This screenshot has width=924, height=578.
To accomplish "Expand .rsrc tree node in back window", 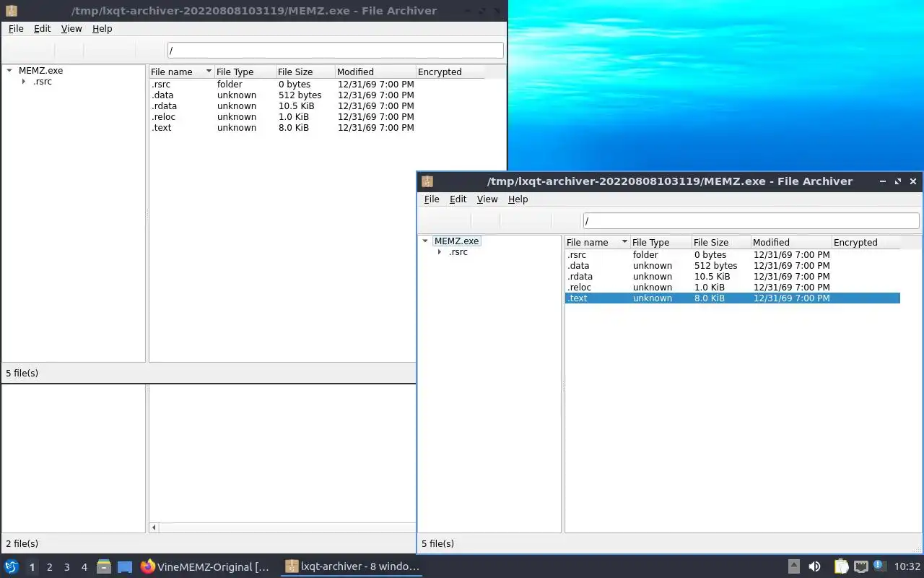I will coord(23,82).
